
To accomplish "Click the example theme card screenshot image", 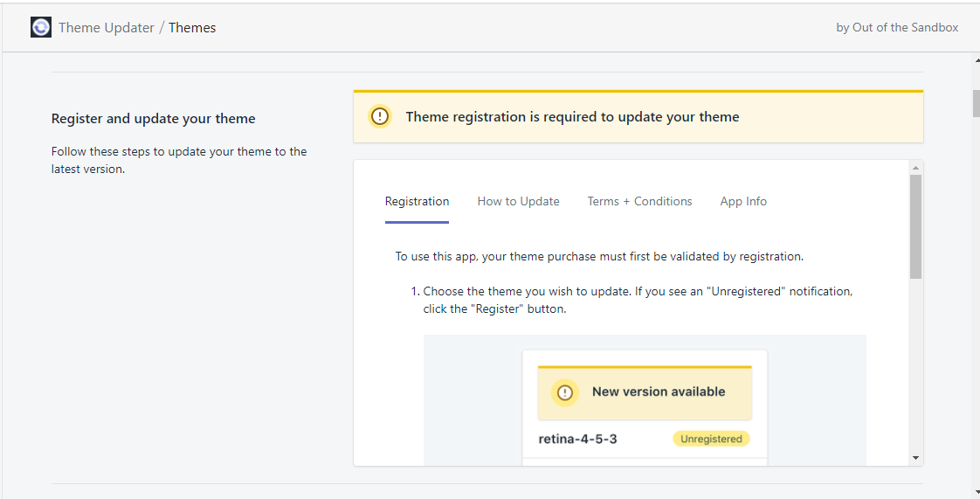I will pyautogui.click(x=645, y=400).
